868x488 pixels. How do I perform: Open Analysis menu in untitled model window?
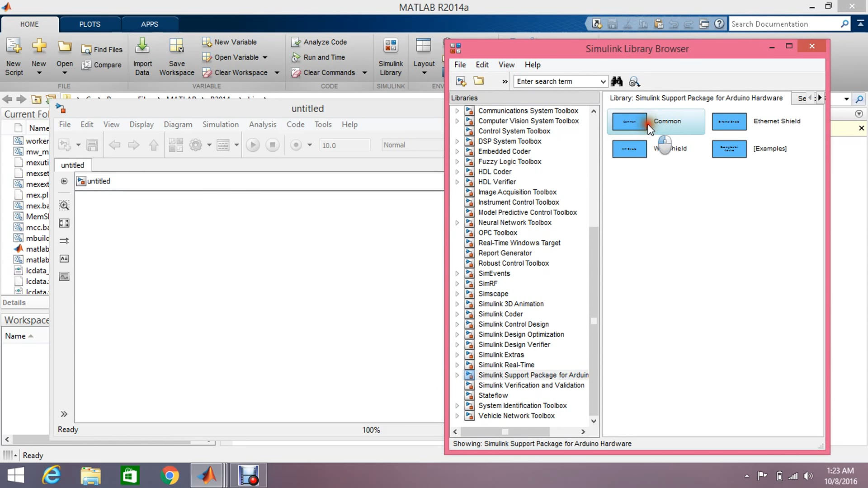(x=262, y=125)
